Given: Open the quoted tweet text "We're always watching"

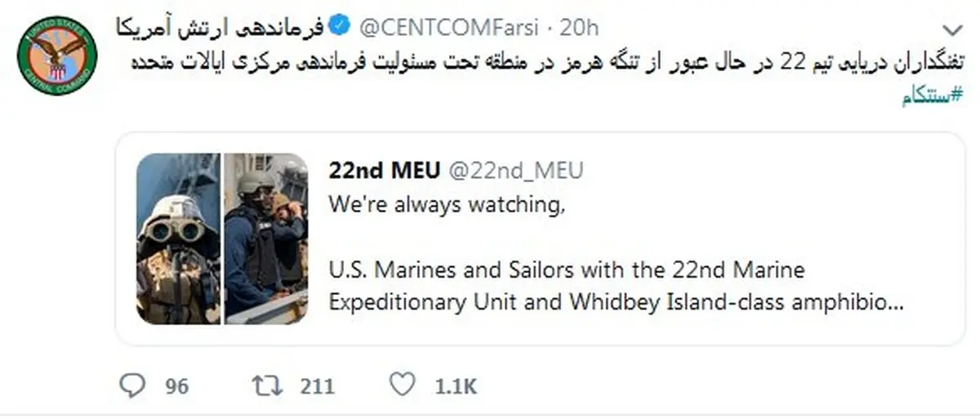Looking at the screenshot, I should [x=447, y=204].
